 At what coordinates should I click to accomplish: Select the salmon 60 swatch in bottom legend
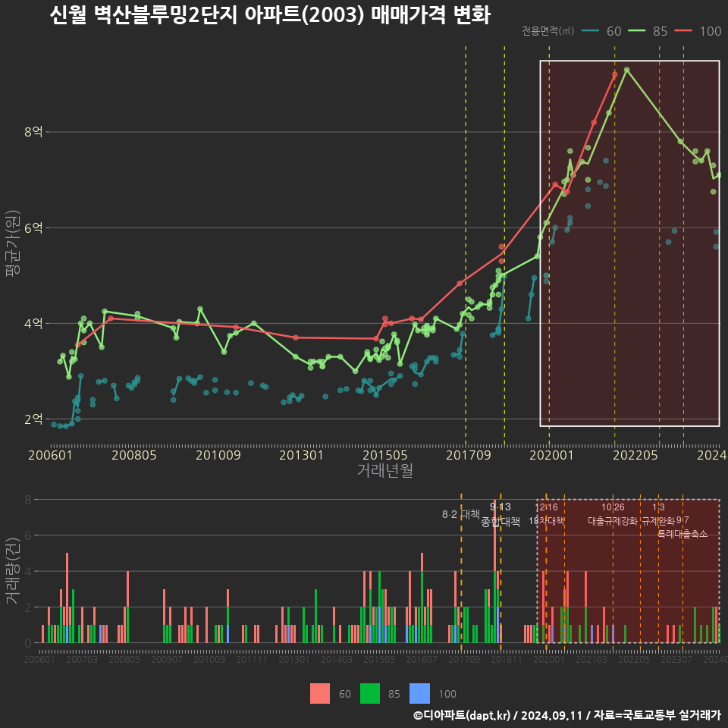(320, 694)
